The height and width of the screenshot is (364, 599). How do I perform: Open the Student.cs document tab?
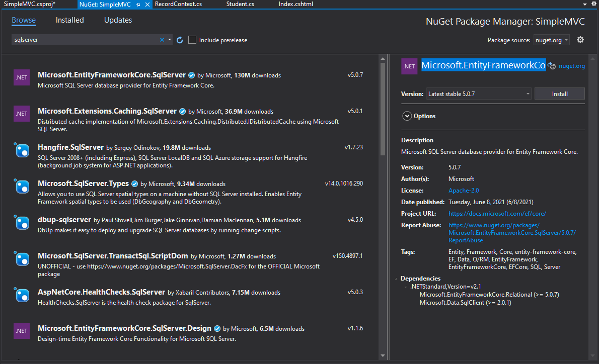240,4
